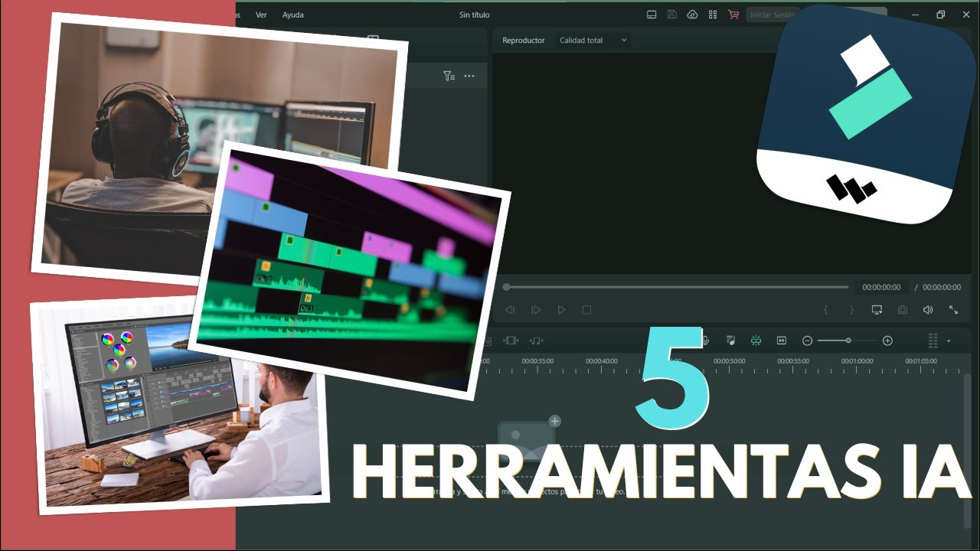Zoom in the timeline with plus
980x551 pixels.
pos(887,341)
